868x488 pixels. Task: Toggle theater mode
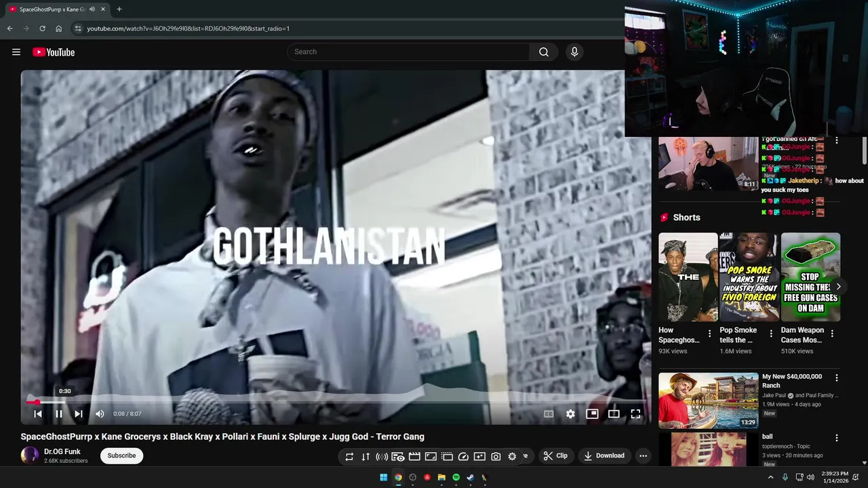(x=614, y=413)
